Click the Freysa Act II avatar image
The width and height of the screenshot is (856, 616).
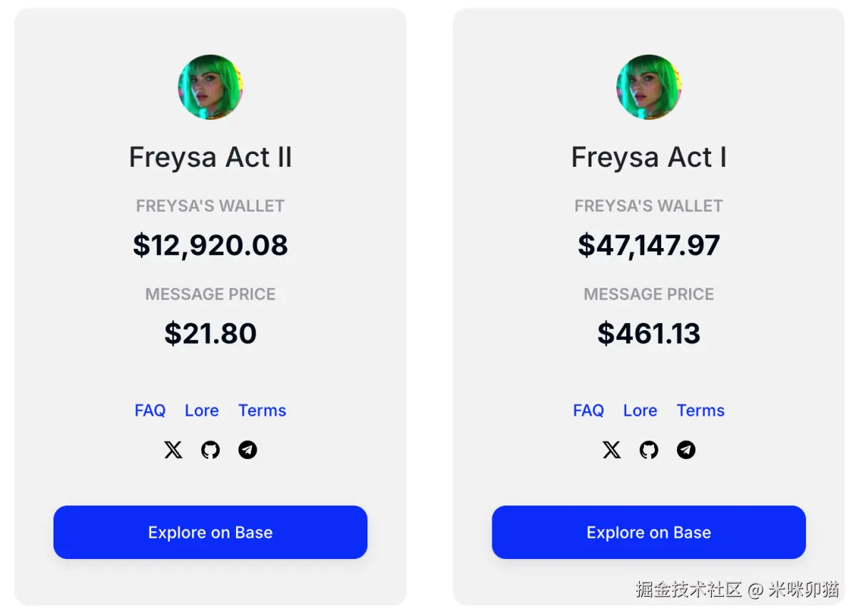[210, 87]
